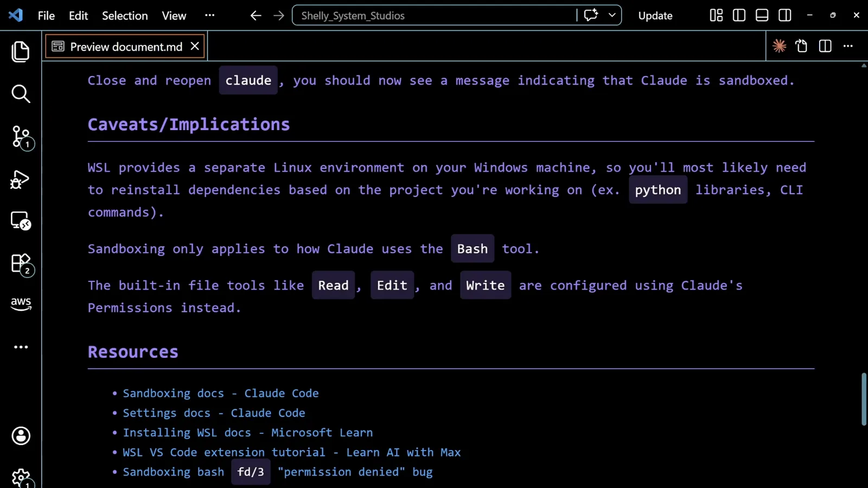Show additional views ellipsis in activity bar

point(21,347)
